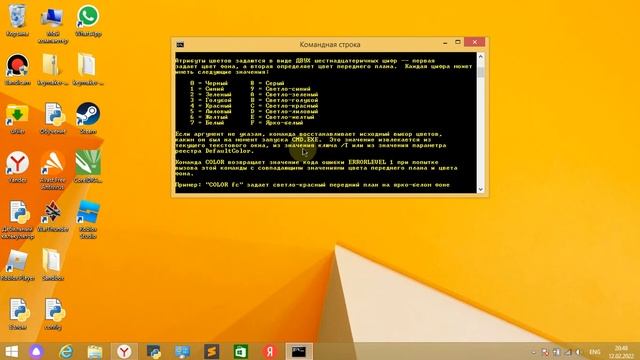Open the red Yandex taskbar icon

point(270,351)
